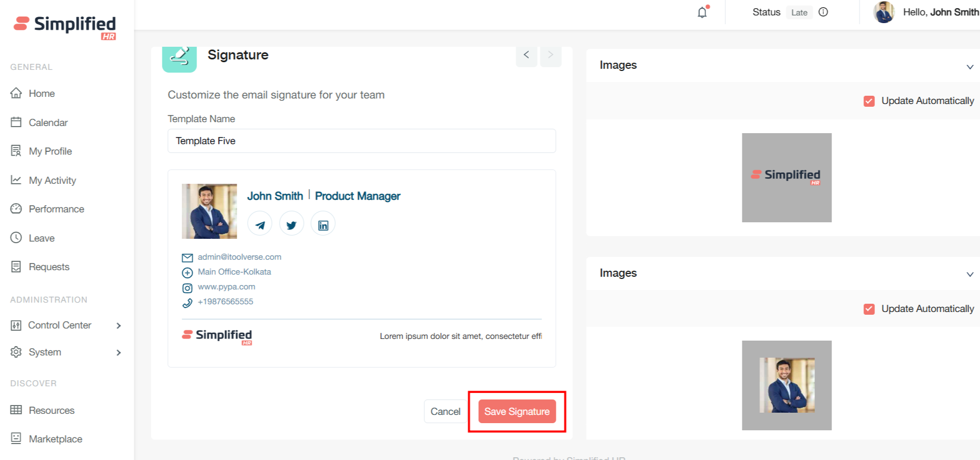Navigate to My Profile page
Screen dimensions: 980x460
click(x=50, y=151)
